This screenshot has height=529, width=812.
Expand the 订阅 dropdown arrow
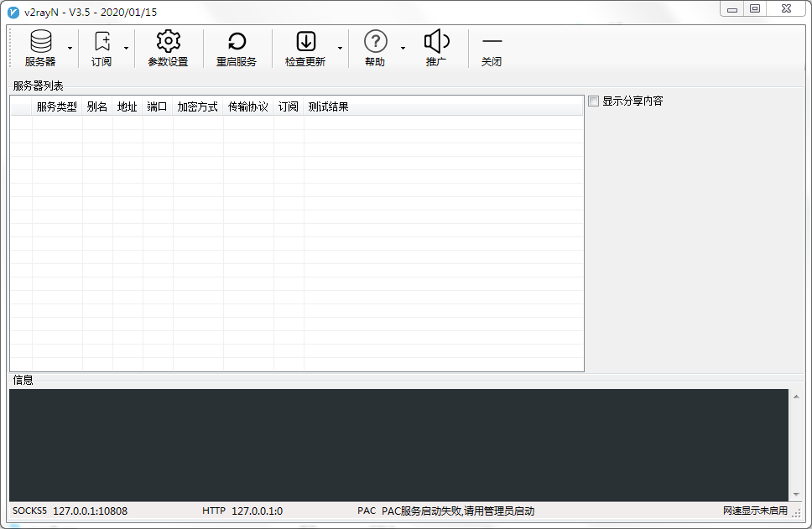[x=126, y=48]
